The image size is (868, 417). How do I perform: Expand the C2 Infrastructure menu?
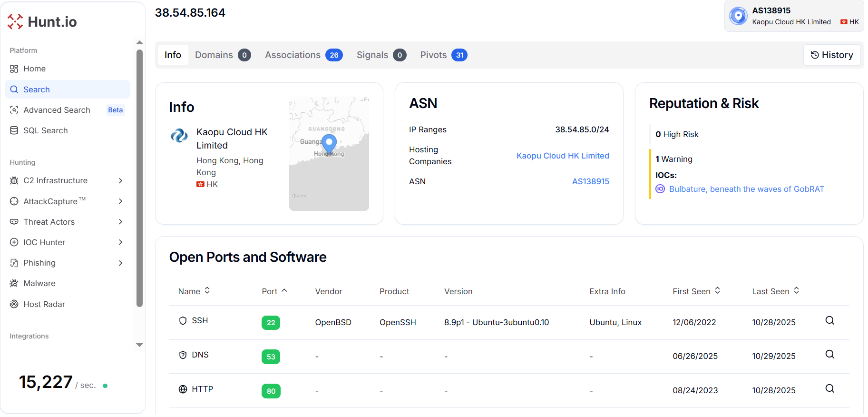(x=120, y=180)
